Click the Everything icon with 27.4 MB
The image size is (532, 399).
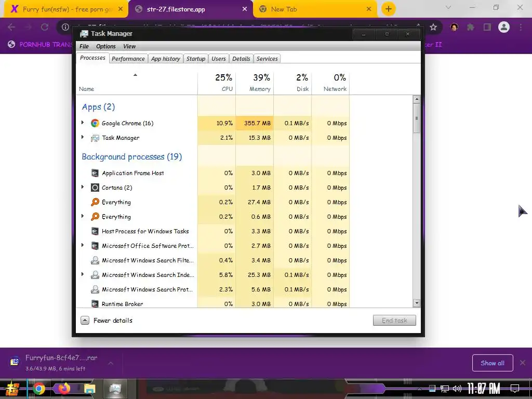pyautogui.click(x=95, y=202)
